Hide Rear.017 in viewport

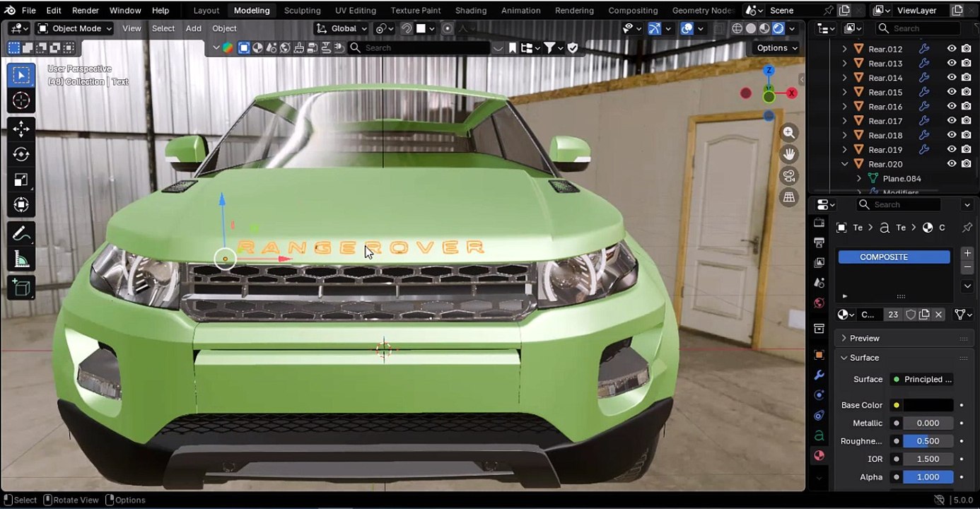pyautogui.click(x=952, y=121)
